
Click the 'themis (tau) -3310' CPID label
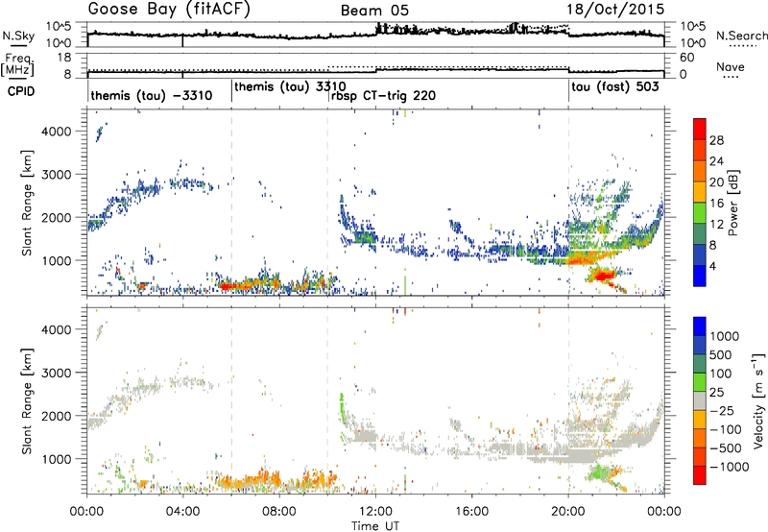[x=152, y=95]
